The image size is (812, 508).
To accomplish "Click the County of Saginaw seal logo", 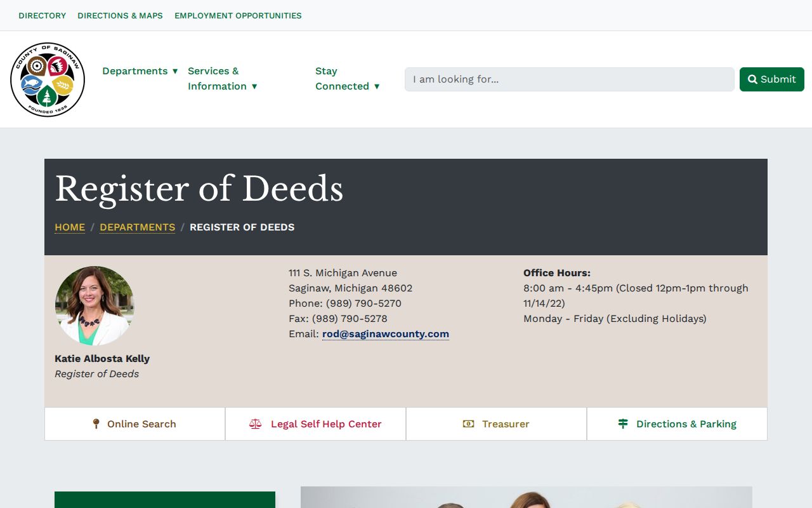I will pos(48,79).
